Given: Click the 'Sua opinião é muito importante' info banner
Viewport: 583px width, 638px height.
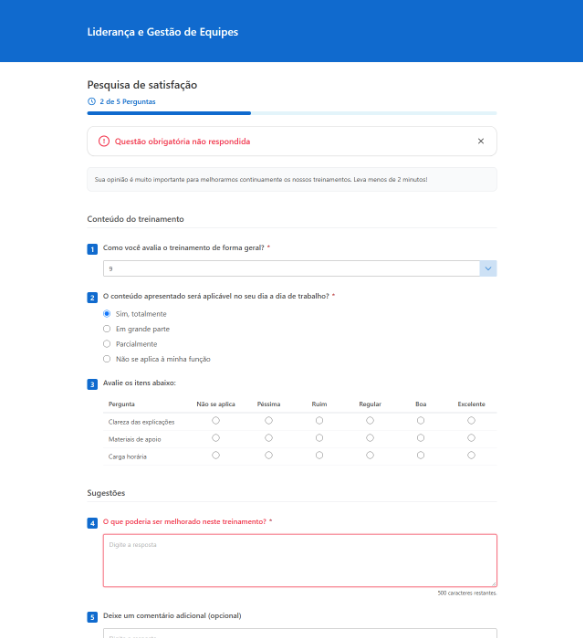Looking at the screenshot, I should (x=292, y=179).
